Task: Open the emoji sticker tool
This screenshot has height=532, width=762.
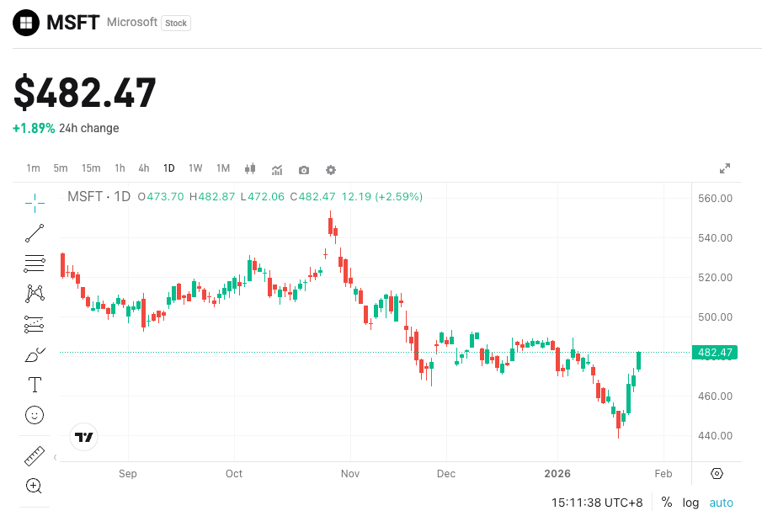Action: (34, 415)
